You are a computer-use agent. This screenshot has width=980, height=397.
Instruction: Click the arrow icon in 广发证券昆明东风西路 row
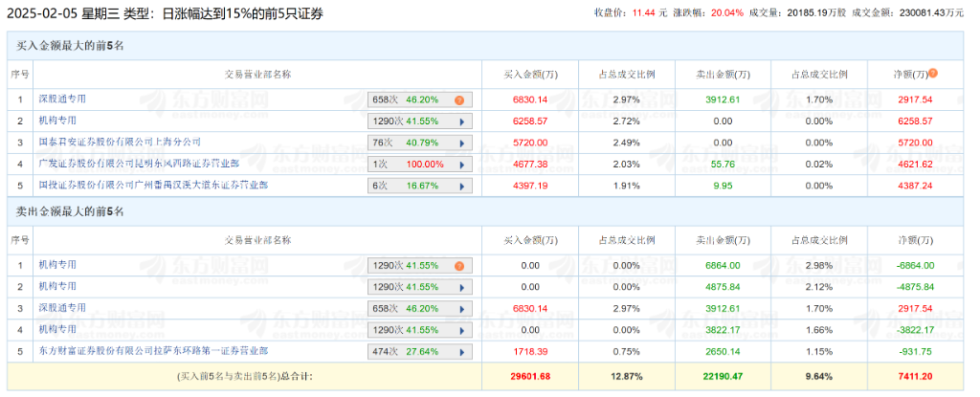click(x=460, y=165)
